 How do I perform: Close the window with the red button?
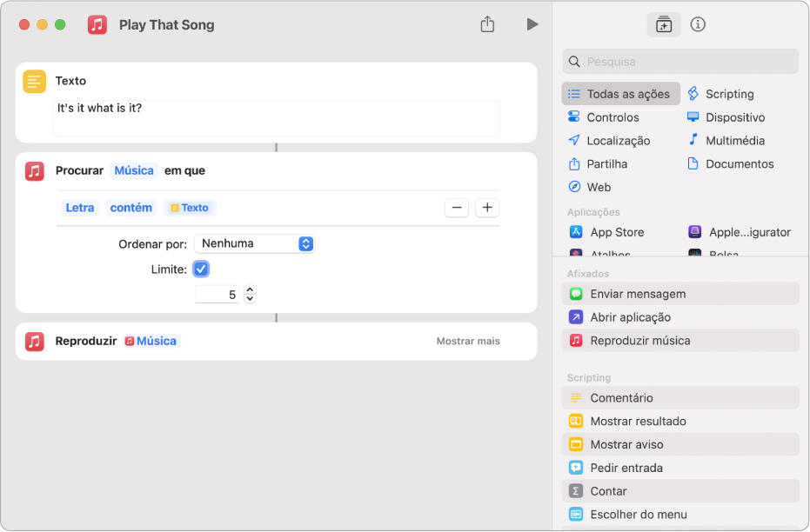(23, 24)
